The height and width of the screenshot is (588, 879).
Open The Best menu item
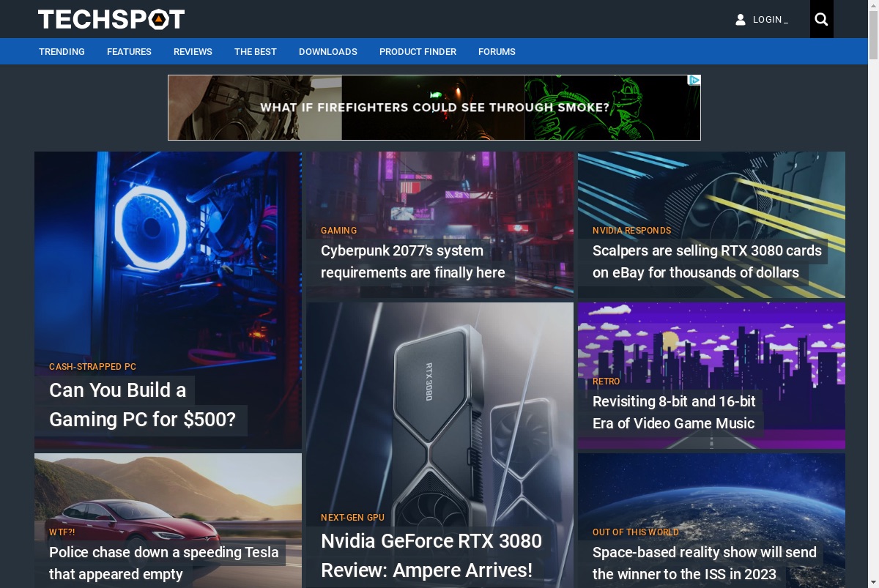256,51
